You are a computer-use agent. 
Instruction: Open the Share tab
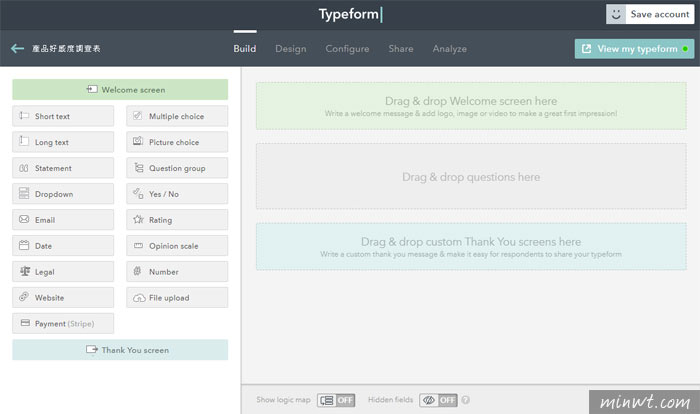tap(401, 49)
